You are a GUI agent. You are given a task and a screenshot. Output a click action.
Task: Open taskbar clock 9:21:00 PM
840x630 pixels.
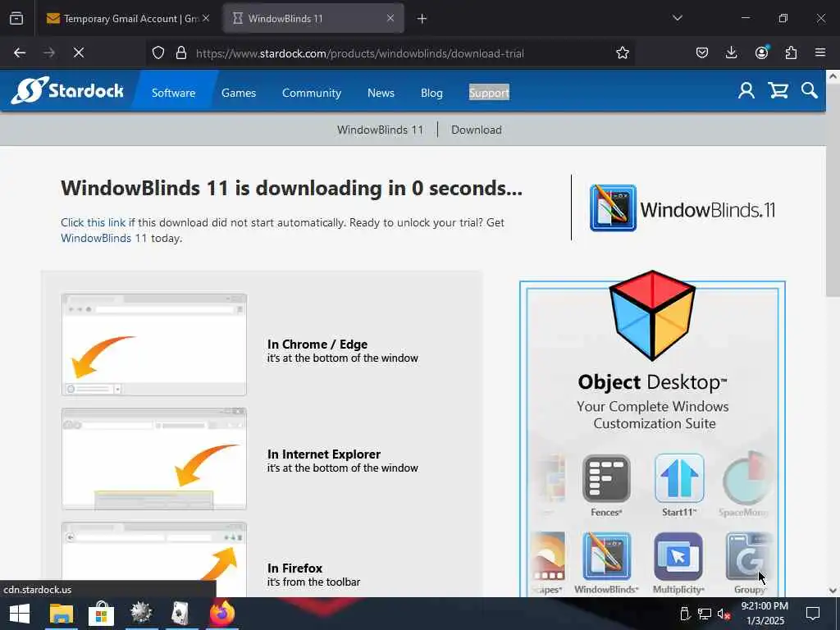pos(765,614)
